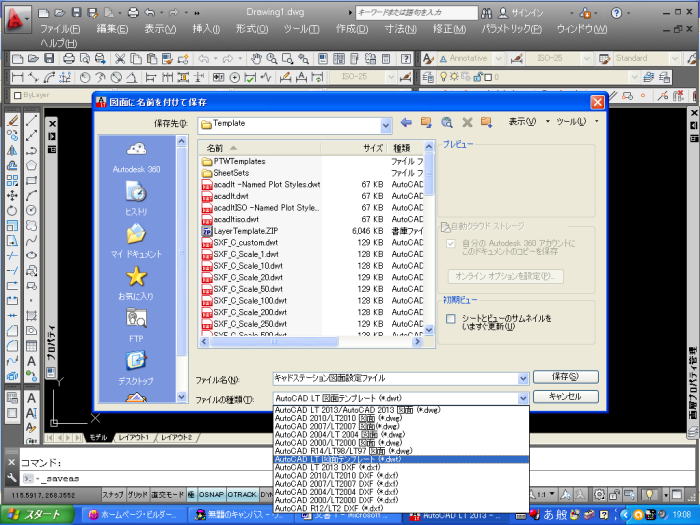Image resolution: width=700 pixels, height=525 pixels.
Task: Click the search the web icon
Action: (x=447, y=122)
